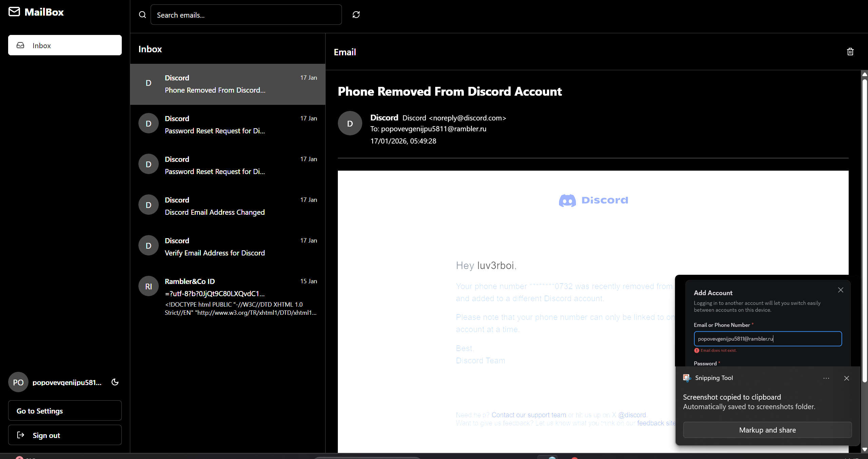Toggle dark mode with the moon icon

pos(115,382)
